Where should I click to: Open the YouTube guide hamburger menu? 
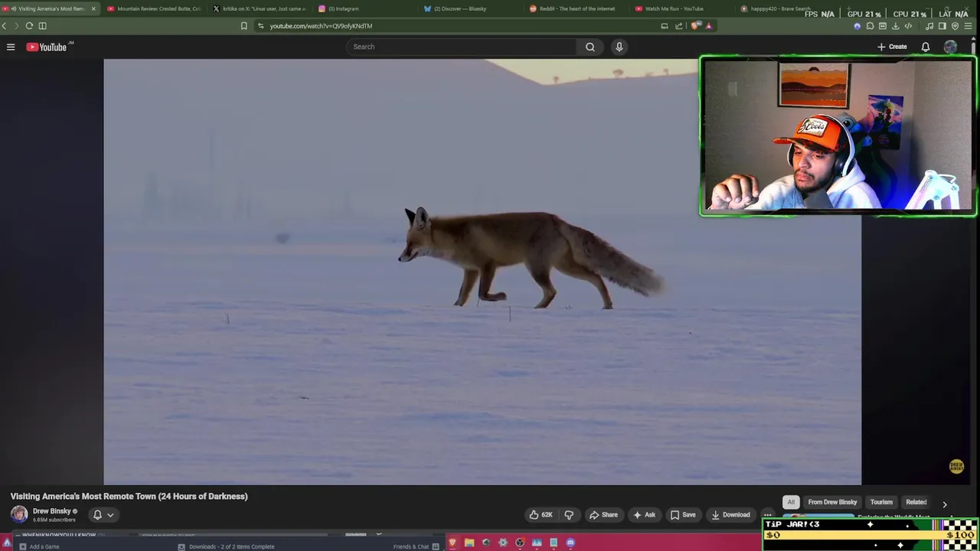tap(11, 47)
